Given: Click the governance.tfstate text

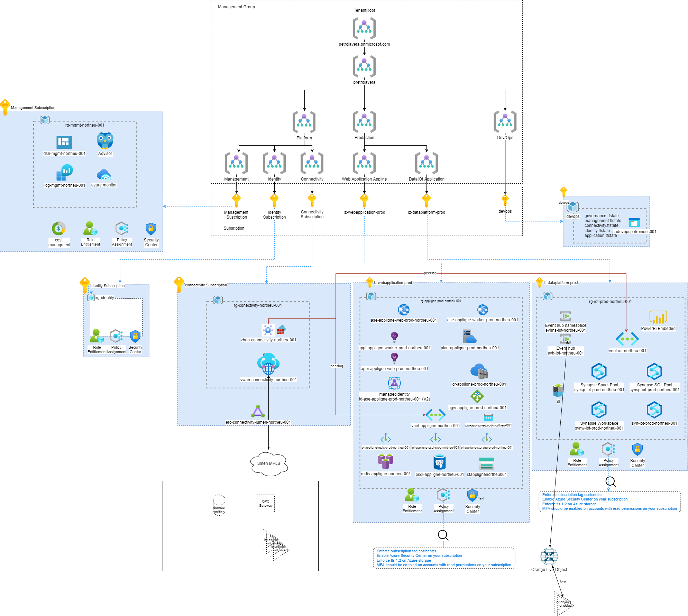Looking at the screenshot, I should point(602,216).
